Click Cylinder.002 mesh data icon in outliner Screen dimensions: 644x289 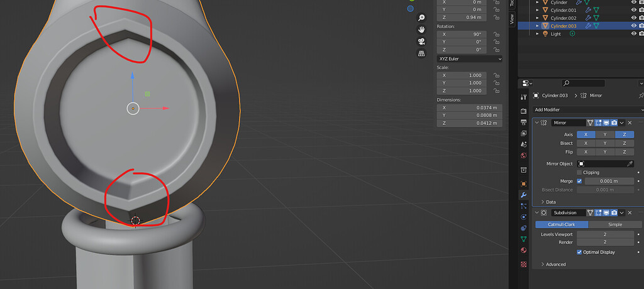coord(596,18)
